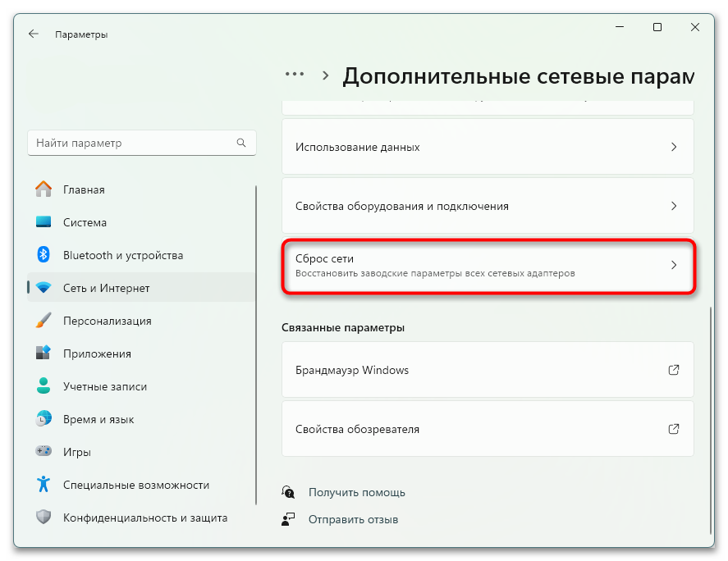Click the Конфиденциальность shield icon

43,517
